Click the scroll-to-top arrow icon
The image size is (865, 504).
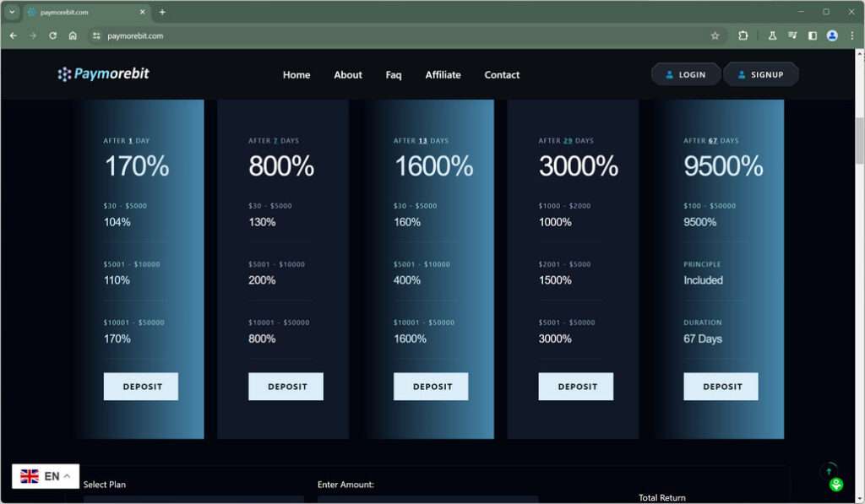click(829, 471)
